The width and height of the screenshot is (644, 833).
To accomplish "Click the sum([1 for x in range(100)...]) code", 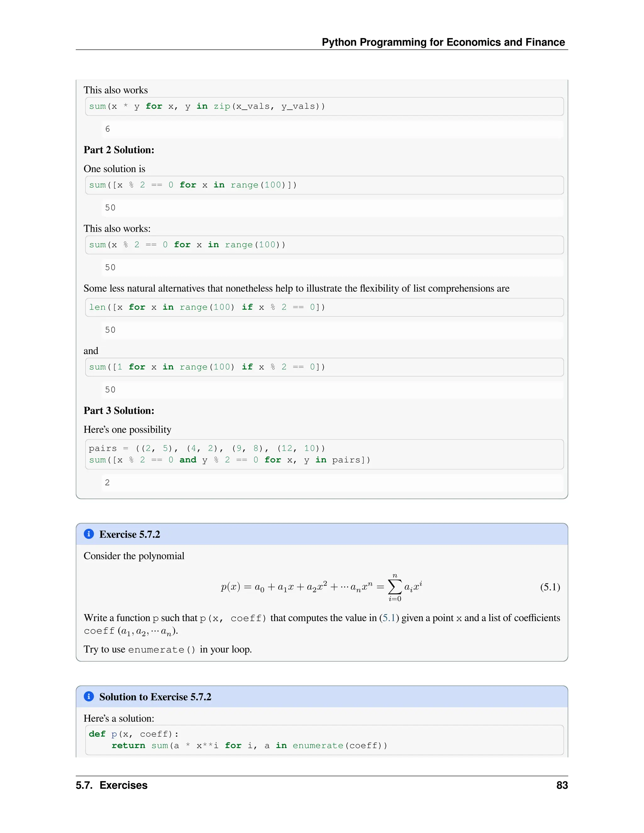I will click(324, 367).
